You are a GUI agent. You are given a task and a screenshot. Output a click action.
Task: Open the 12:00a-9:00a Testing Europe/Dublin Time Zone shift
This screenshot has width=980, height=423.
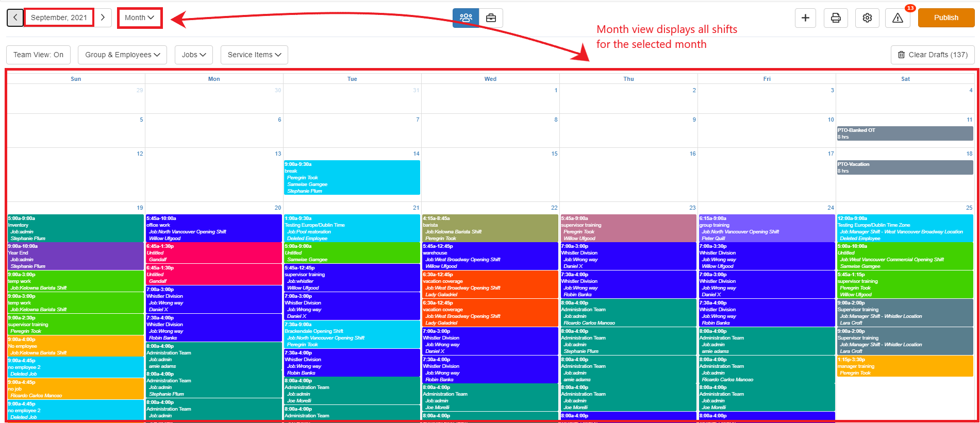click(905, 228)
